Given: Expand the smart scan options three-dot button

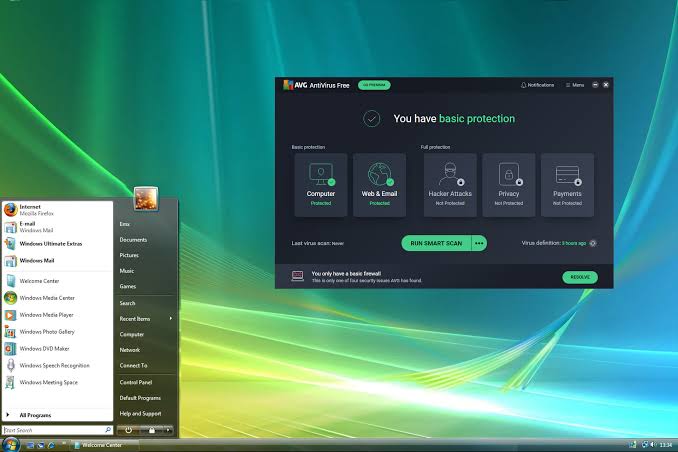Looking at the screenshot, I should [x=479, y=243].
